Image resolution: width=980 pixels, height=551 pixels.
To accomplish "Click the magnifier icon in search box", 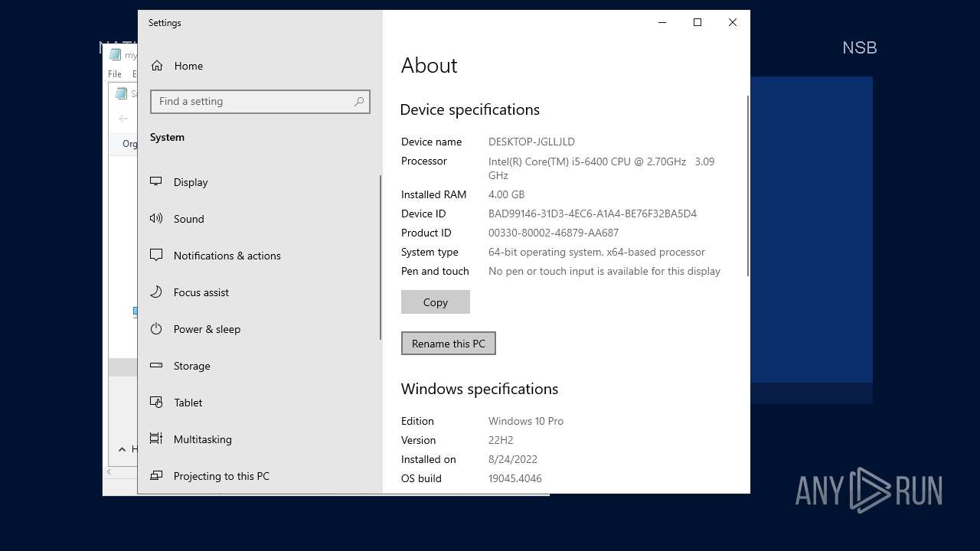I will (x=359, y=101).
